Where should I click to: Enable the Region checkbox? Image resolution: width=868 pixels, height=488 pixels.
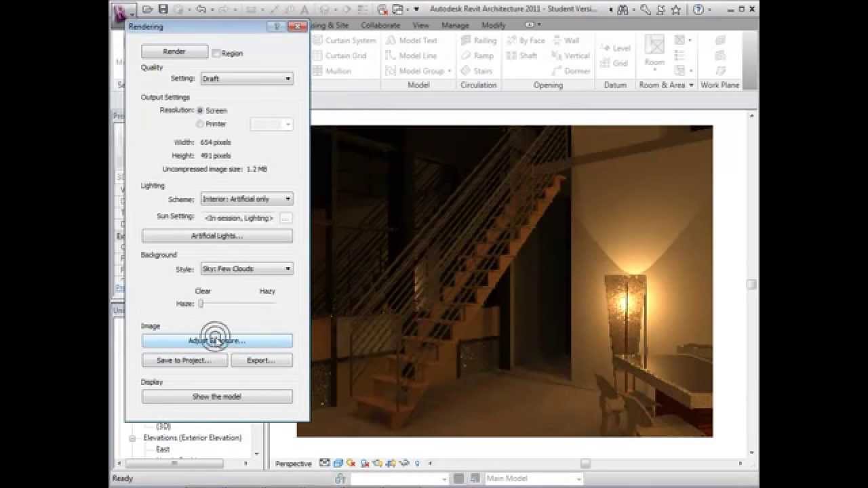[x=216, y=53]
